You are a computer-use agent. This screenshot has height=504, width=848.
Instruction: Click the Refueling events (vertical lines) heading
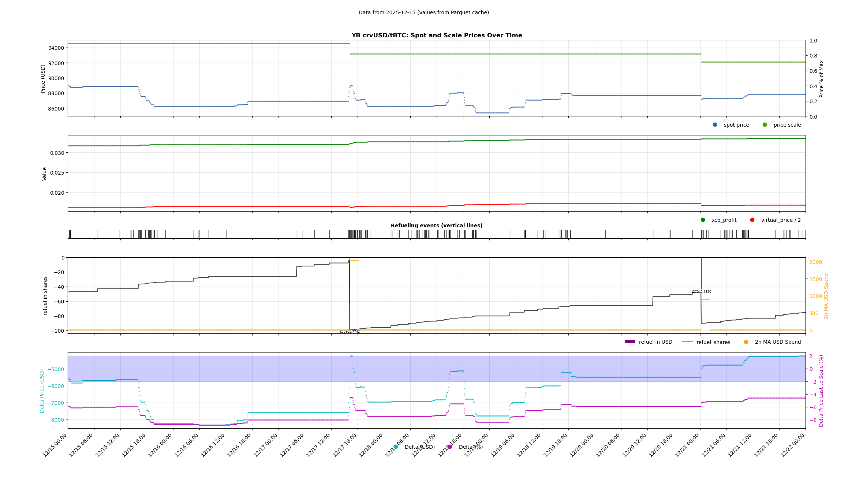pos(436,225)
